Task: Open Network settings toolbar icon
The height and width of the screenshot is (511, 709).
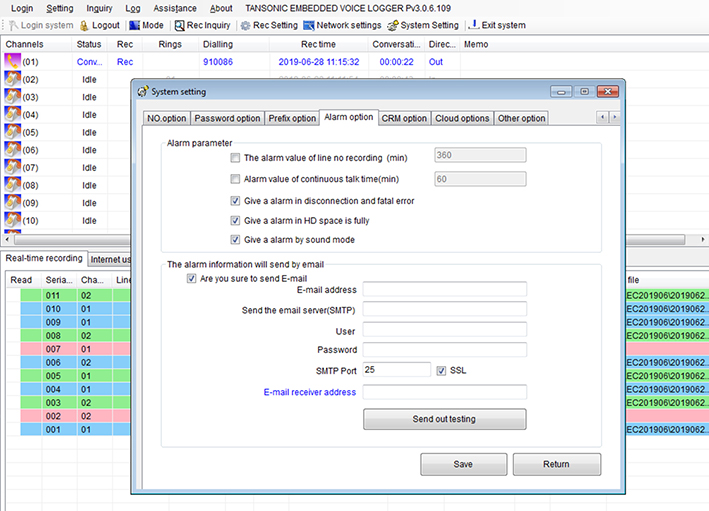Action: pyautogui.click(x=309, y=25)
